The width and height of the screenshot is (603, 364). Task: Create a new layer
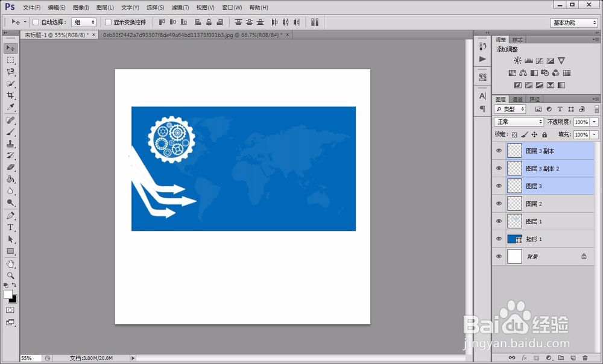pos(573,358)
